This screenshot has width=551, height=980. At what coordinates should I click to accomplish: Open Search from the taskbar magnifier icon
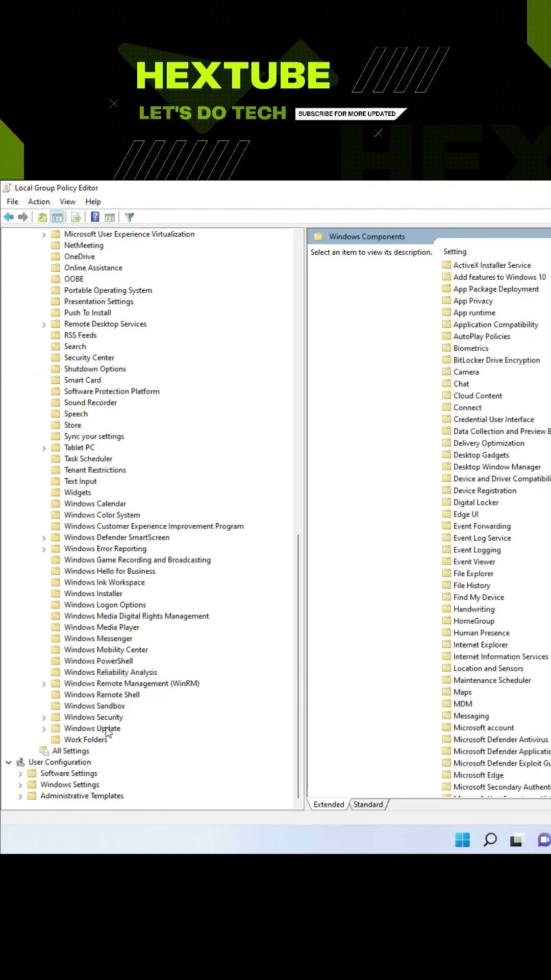[x=490, y=840]
